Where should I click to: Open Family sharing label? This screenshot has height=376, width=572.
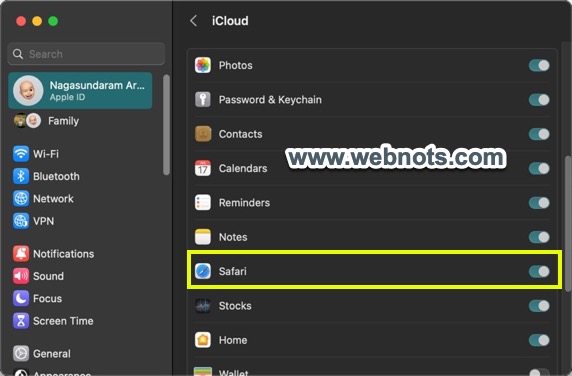tap(63, 121)
